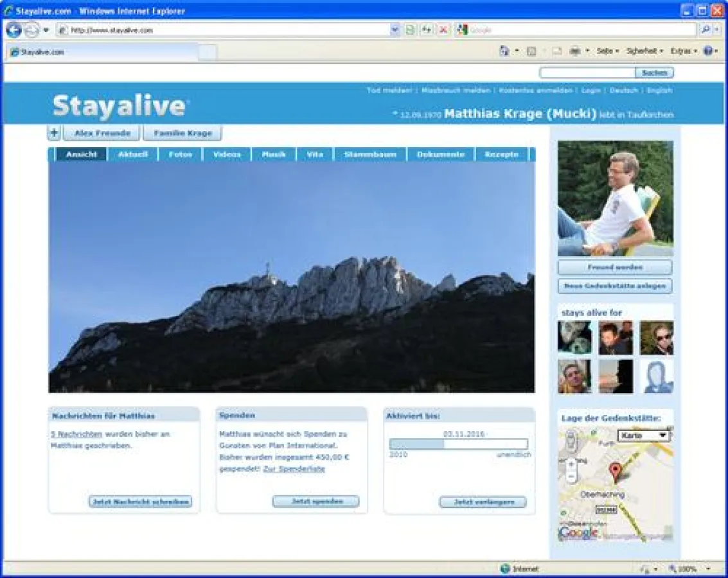Image resolution: width=728 pixels, height=578 pixels.
Task: Click the first stays alive for thumbnail
Action: point(574,338)
